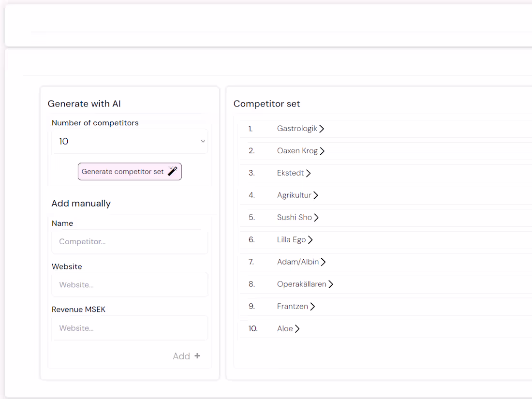Open the Frantzen competitor entry

[x=292, y=307]
